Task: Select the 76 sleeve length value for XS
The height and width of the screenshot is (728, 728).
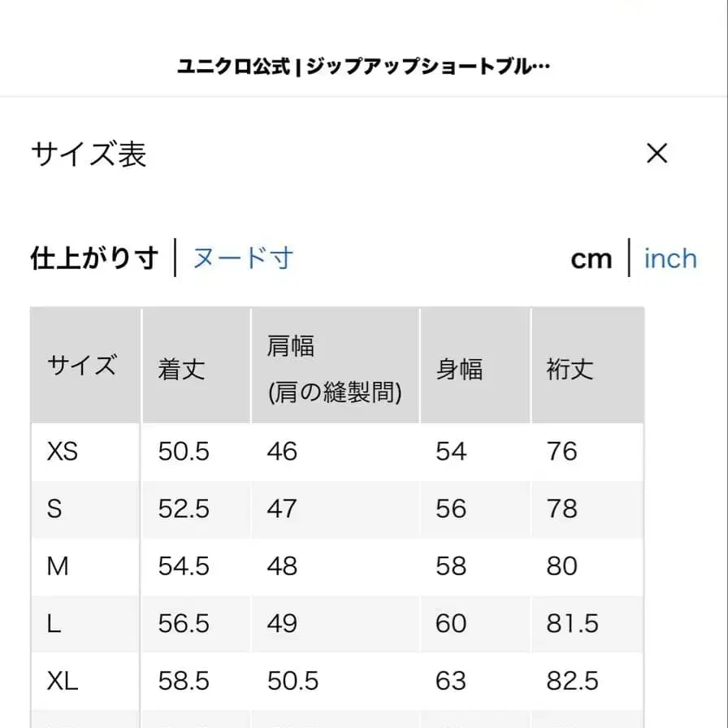Action: point(562,453)
